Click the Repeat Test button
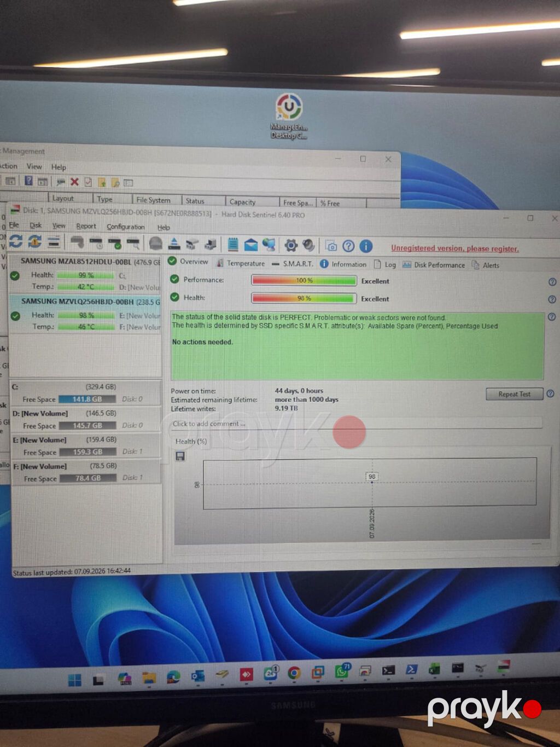 pos(515,394)
